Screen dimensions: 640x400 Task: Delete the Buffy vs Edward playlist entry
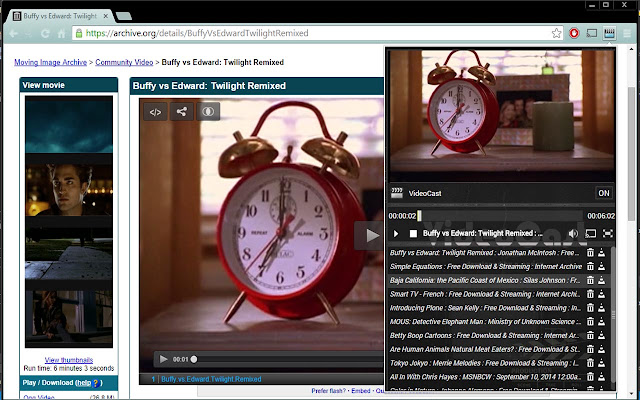click(x=590, y=253)
